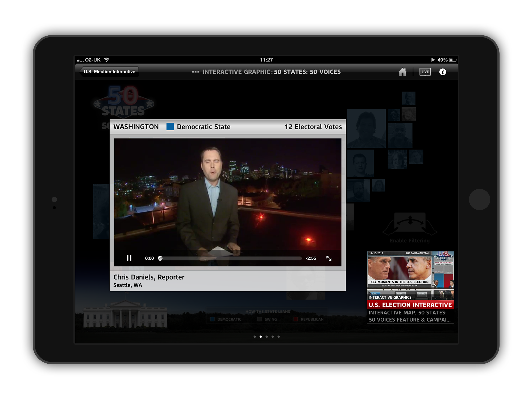
Task: Select Democratic in the state leans legend
Action: click(226, 319)
